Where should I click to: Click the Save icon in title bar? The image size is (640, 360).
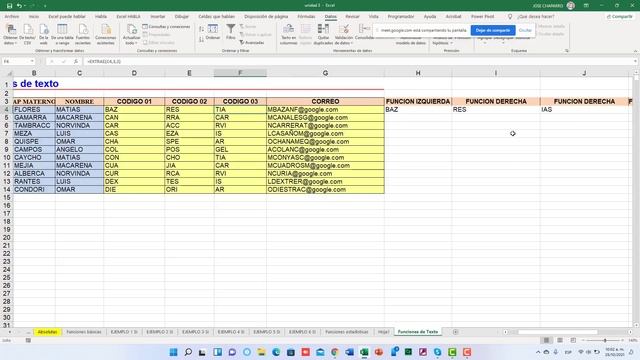point(9,6)
